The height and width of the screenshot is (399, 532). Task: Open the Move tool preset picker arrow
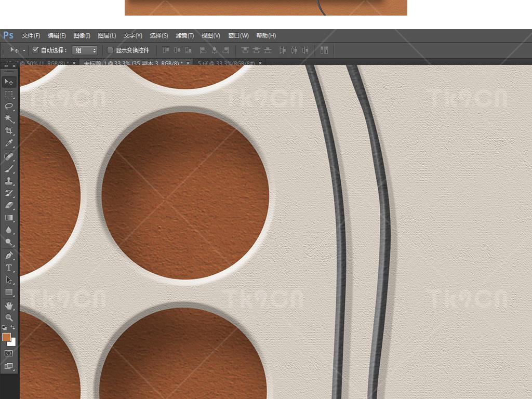click(x=24, y=50)
